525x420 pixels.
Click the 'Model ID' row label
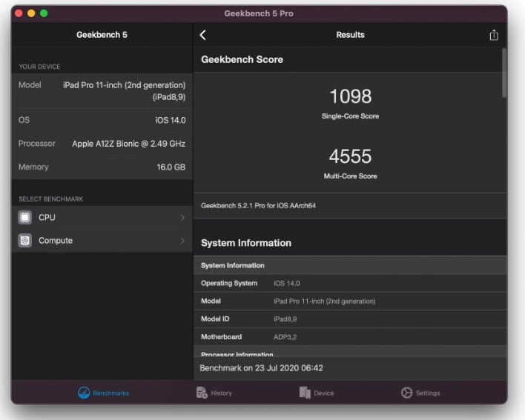click(215, 319)
